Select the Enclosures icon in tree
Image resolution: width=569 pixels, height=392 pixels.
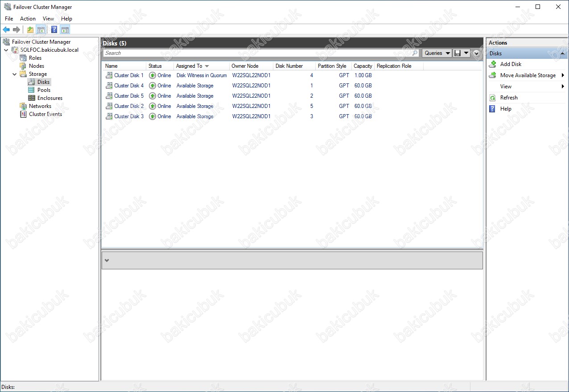pyautogui.click(x=31, y=98)
